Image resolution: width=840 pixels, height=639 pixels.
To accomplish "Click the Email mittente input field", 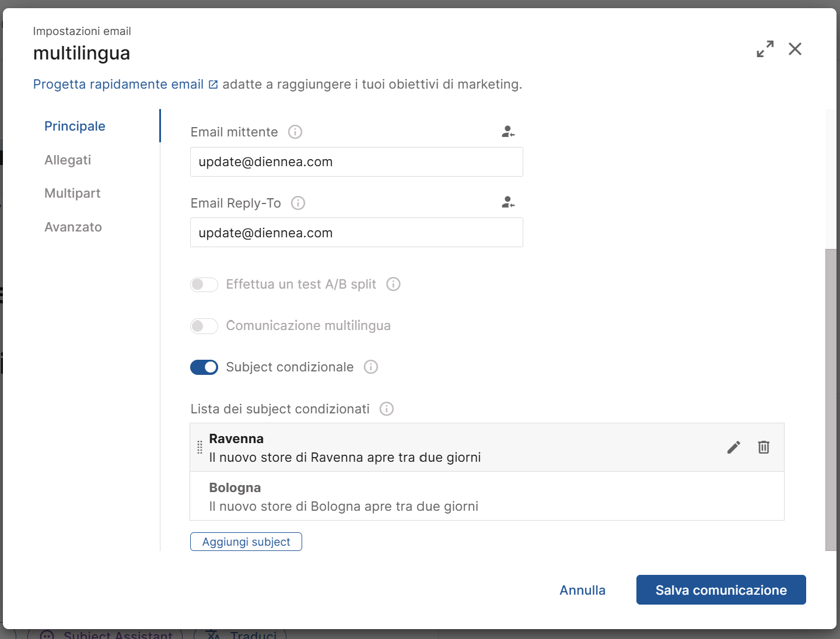I will (356, 162).
